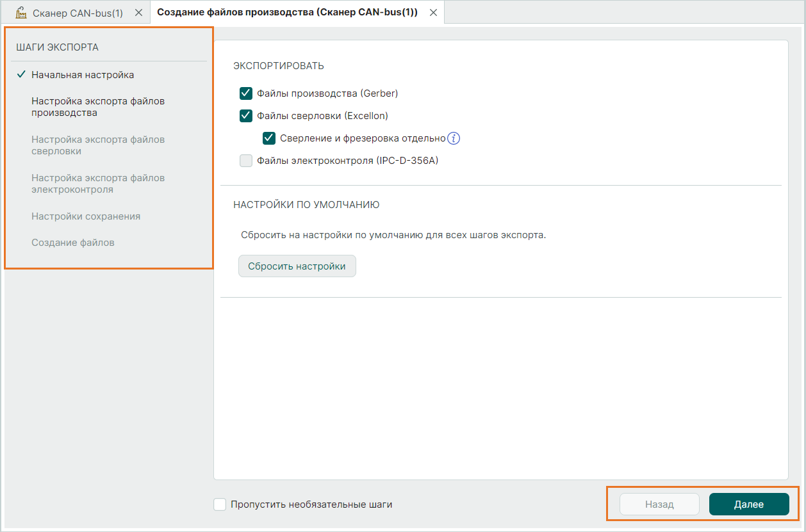Uncheck Файлы сверловки (Excellon) checkbox
Screen dimensions: 806x532
click(x=246, y=116)
